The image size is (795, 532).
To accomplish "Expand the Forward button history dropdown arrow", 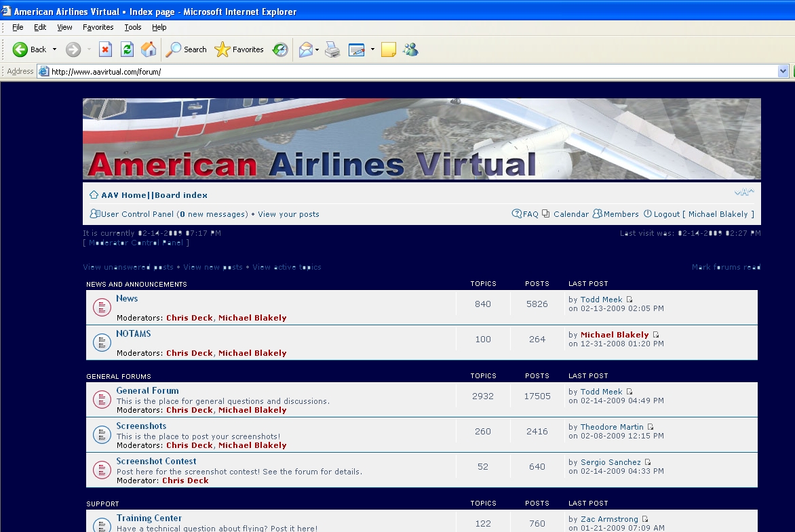I will point(89,49).
